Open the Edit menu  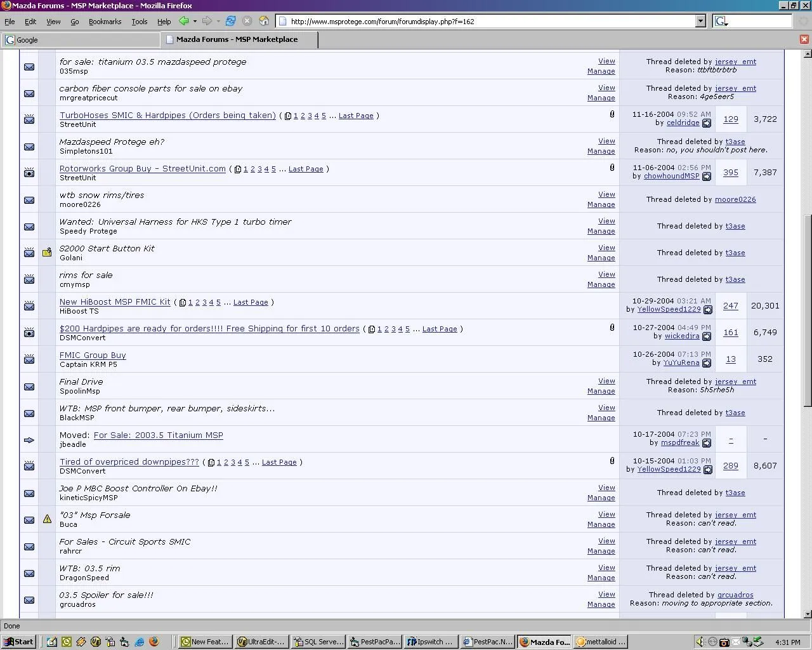pos(30,22)
